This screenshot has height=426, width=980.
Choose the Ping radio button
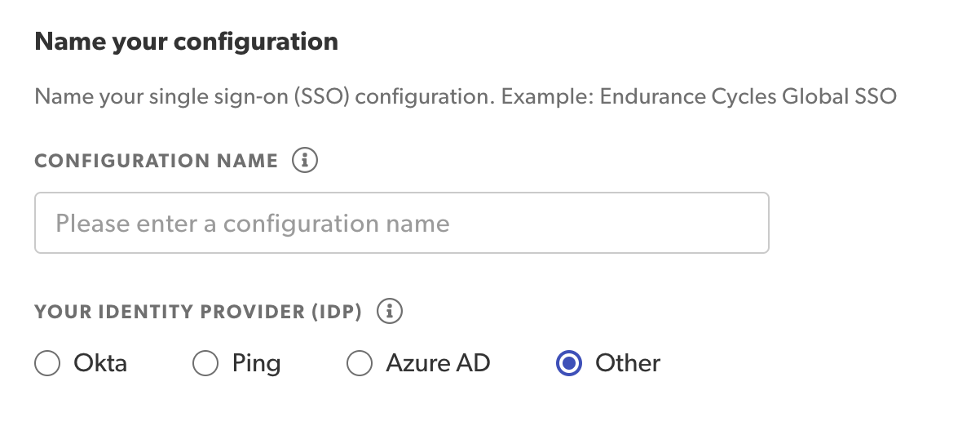pyautogui.click(x=205, y=363)
